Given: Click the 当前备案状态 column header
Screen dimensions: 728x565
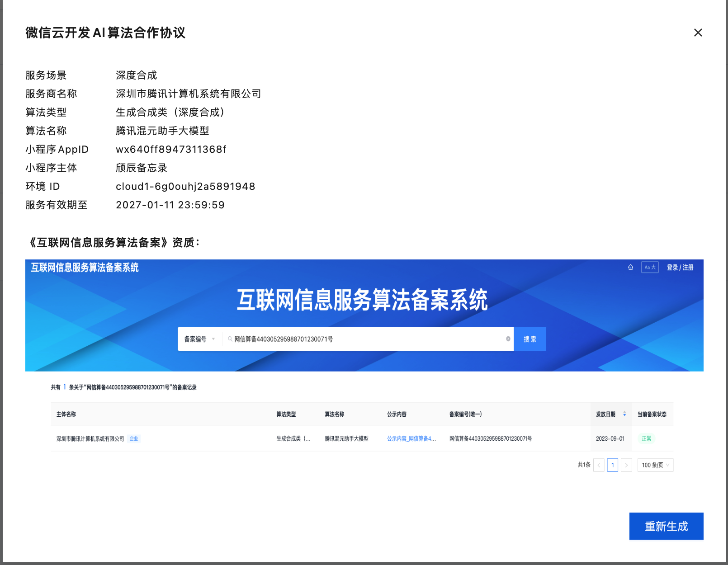Looking at the screenshot, I should (x=652, y=414).
